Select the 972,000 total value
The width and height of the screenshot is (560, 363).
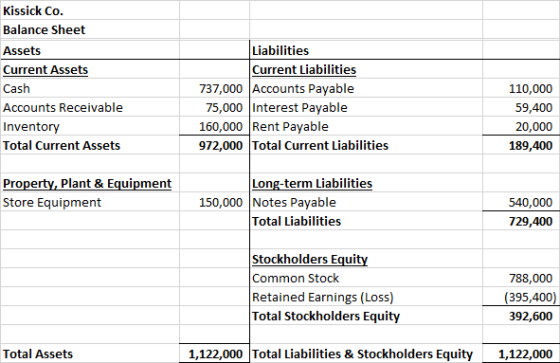[x=221, y=145]
